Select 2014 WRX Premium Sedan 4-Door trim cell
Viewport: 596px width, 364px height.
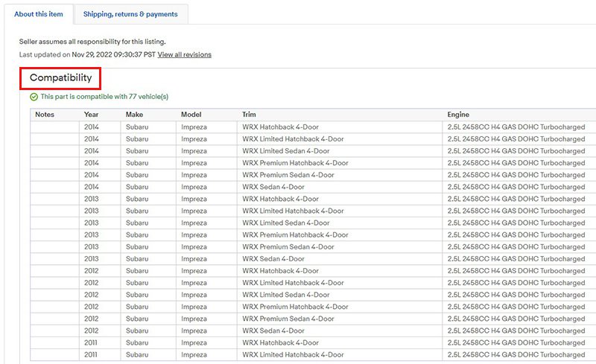(x=340, y=175)
